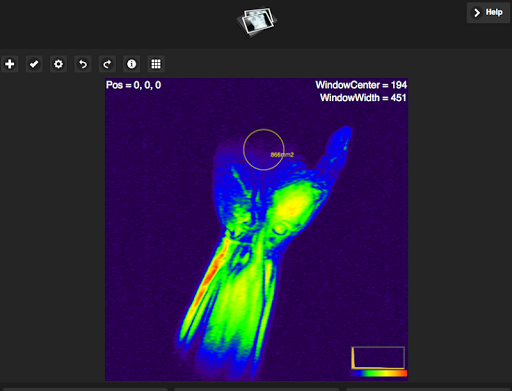Click the rainbow colormap bar
Image resolution: width=512 pixels, height=391 pixels.
[x=379, y=373]
